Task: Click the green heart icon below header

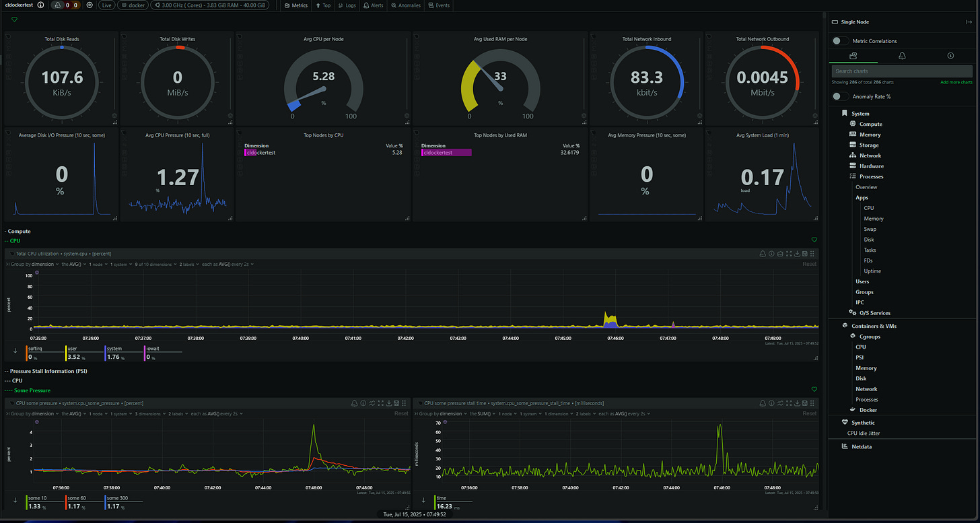Action: (x=15, y=20)
